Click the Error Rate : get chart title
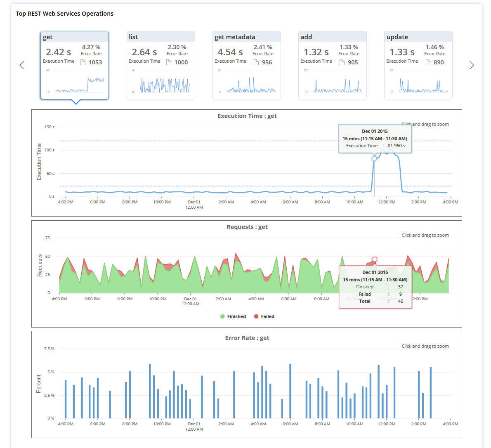This screenshot has height=448, width=491. pos(247,338)
